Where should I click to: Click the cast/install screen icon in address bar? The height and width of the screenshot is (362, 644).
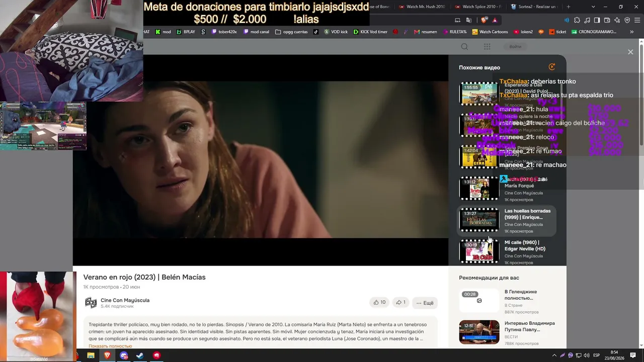(x=457, y=20)
